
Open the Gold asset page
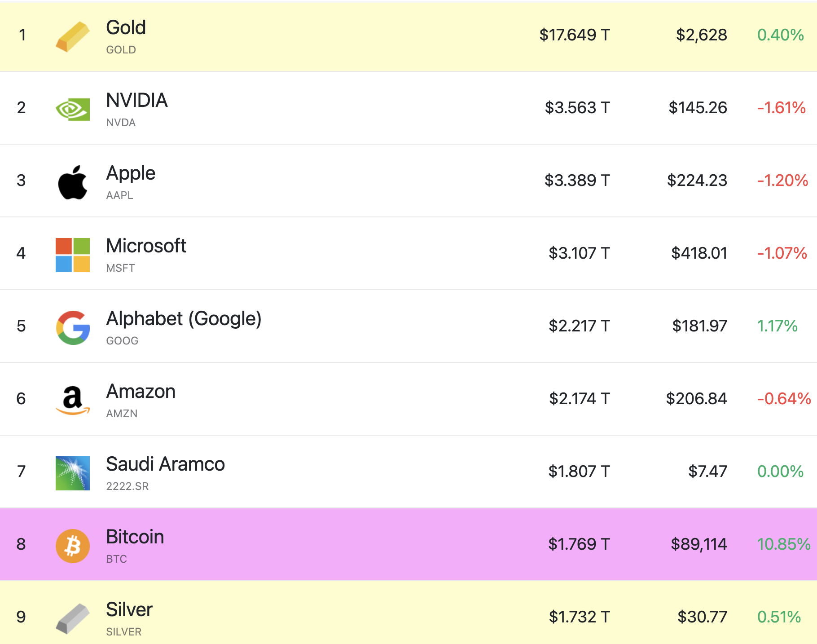click(126, 28)
